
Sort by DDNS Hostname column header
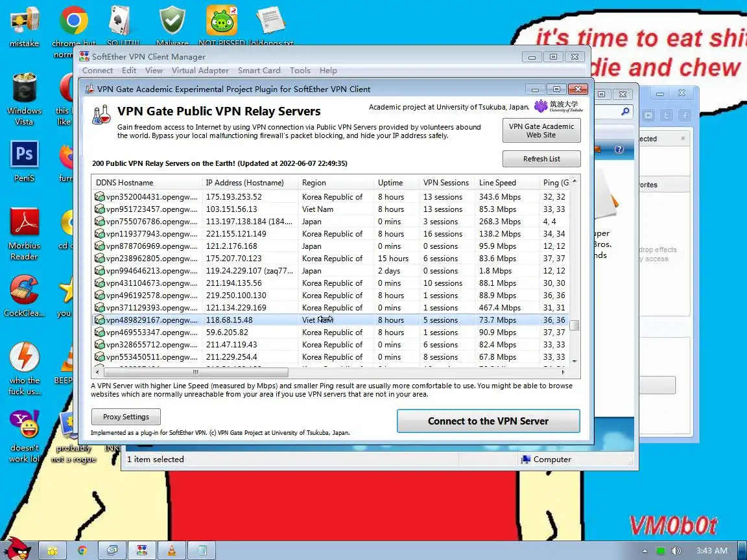point(147,182)
